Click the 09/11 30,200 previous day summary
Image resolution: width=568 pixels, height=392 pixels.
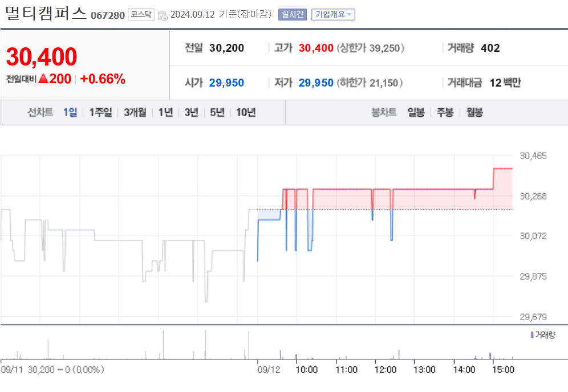point(52,370)
